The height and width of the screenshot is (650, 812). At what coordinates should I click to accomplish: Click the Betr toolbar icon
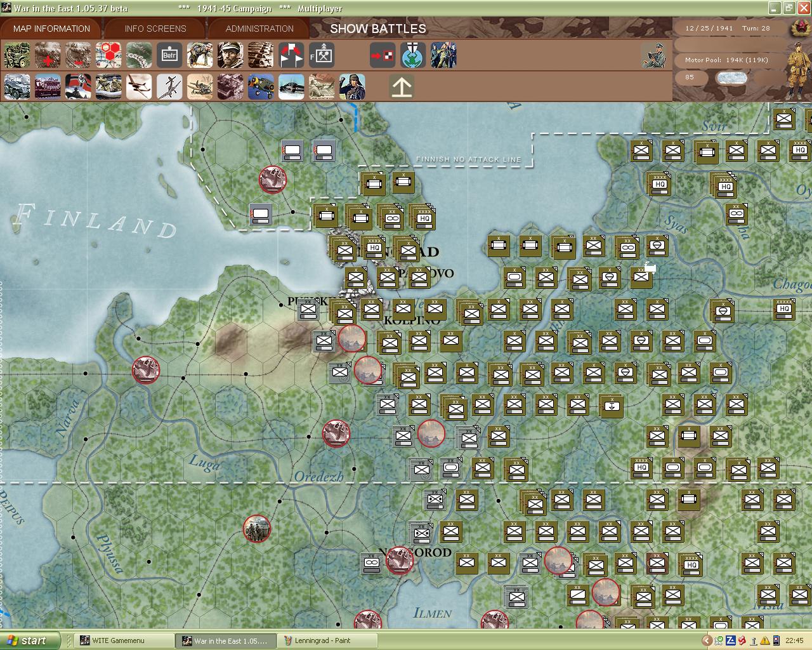(x=169, y=56)
